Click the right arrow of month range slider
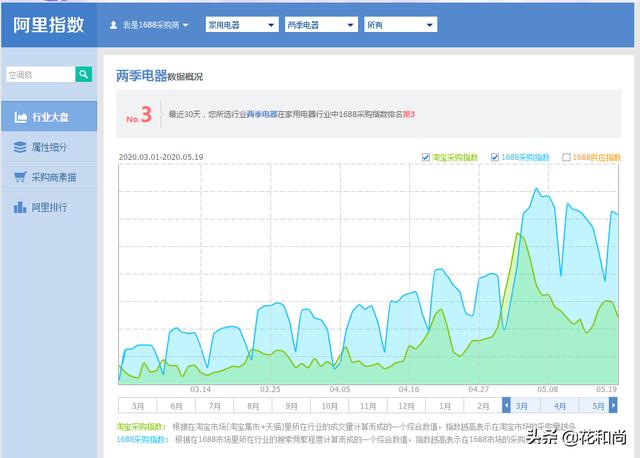 point(613,405)
